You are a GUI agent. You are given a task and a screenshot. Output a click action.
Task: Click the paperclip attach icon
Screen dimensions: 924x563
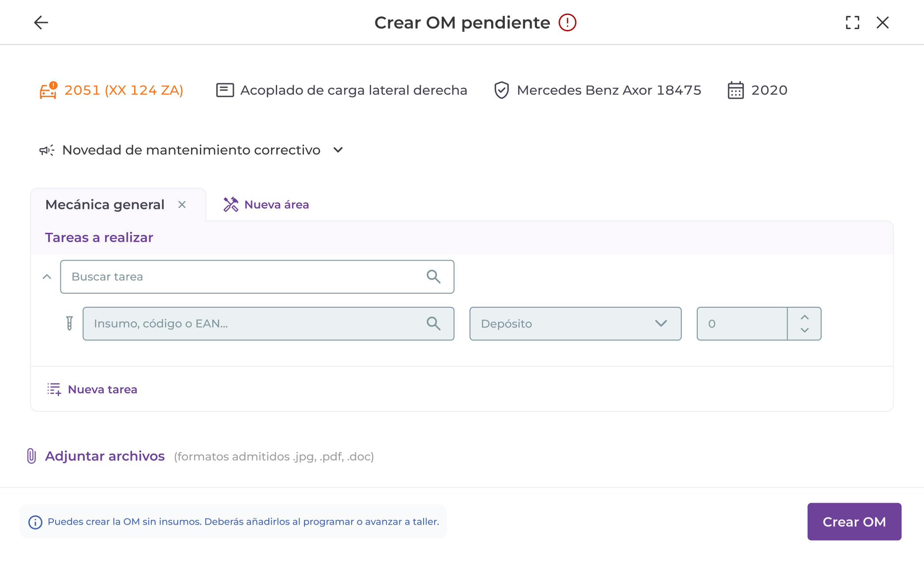31,456
